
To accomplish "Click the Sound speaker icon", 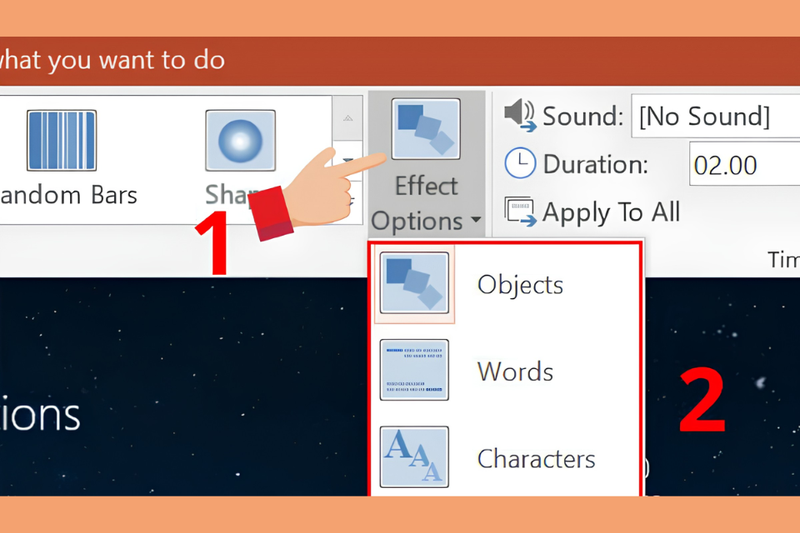I will [x=520, y=116].
